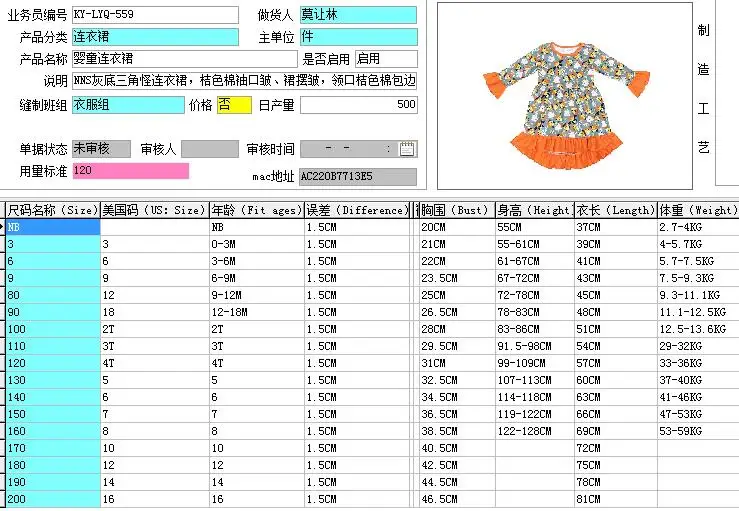The height and width of the screenshot is (511, 739).
Task: Click the length cell 81CM
Action: 616,499
